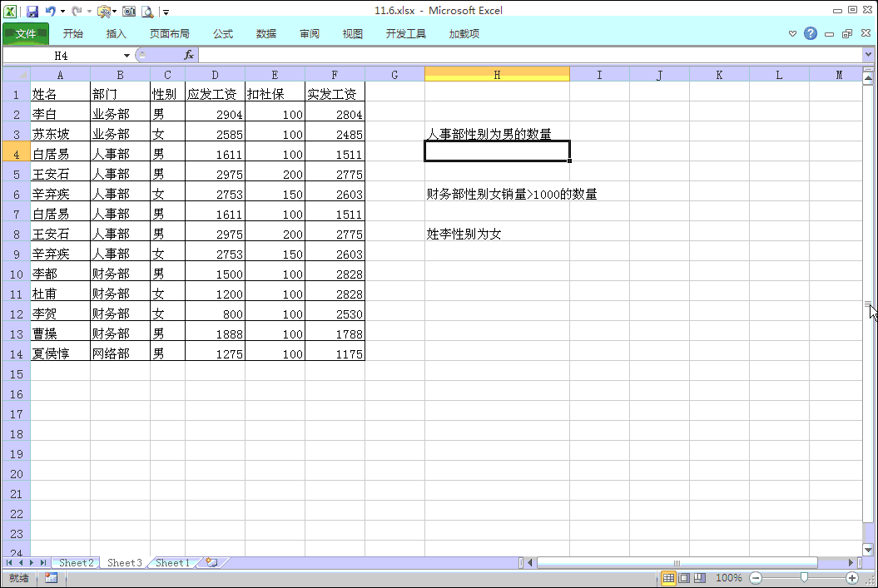
Task: Click the tools icon in quick access toolbar
Action: click(103, 11)
